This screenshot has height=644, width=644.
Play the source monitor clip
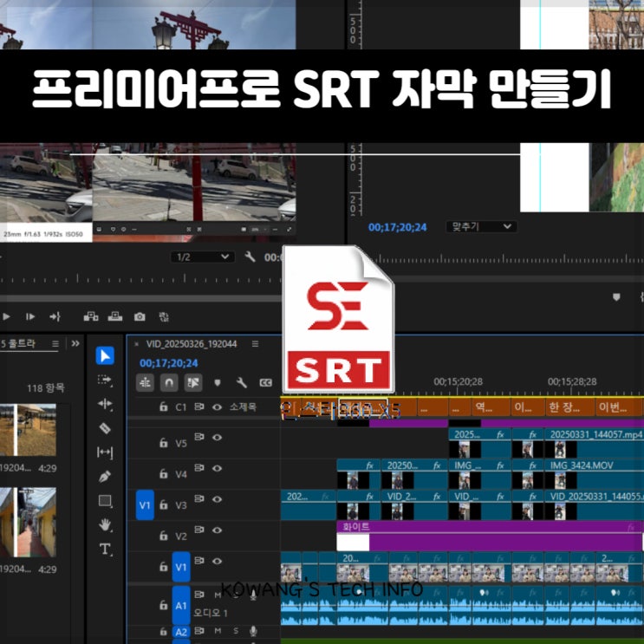pos(6,316)
